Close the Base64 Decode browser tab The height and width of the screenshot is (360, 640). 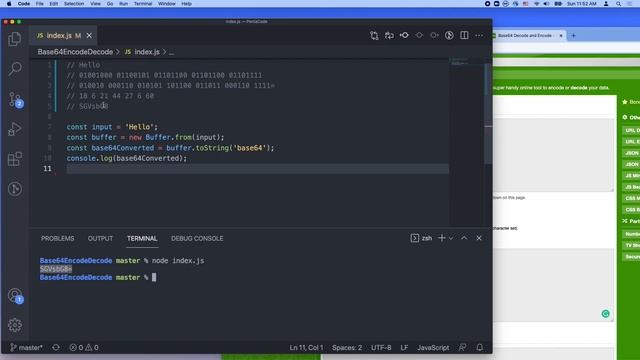click(x=561, y=36)
